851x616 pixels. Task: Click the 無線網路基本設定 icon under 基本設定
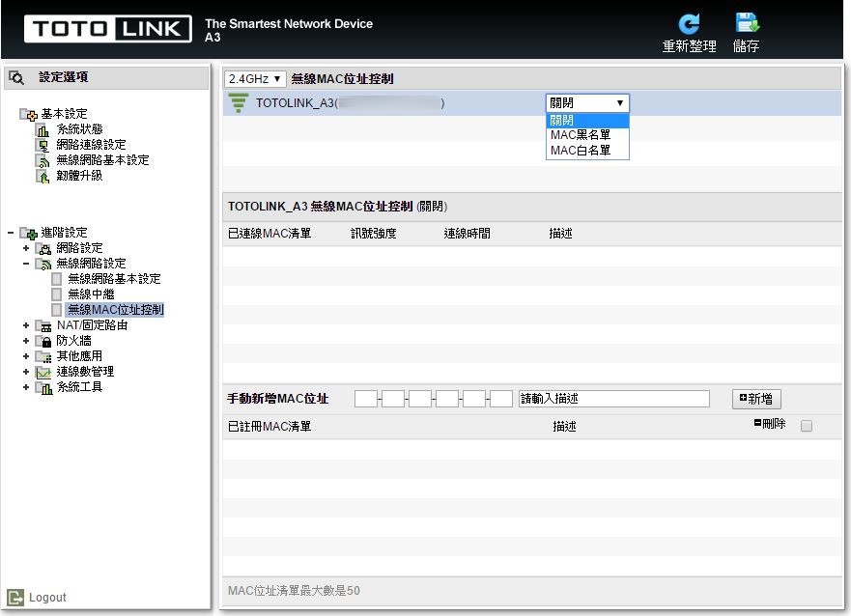(43, 160)
